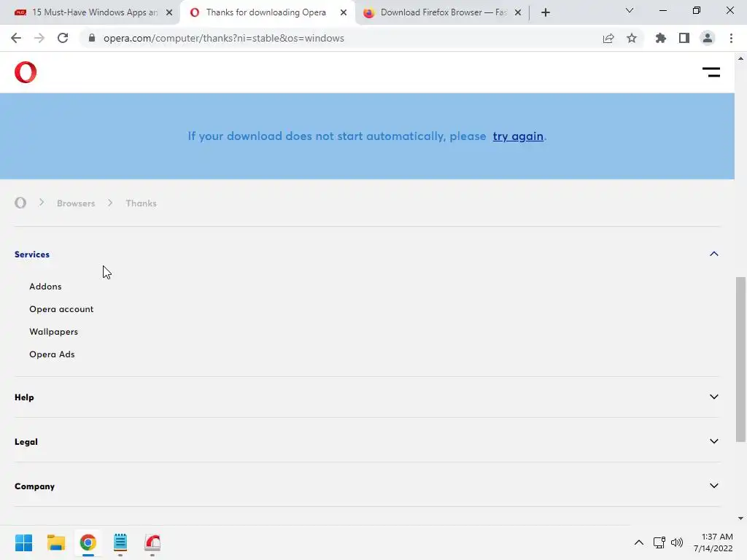Share this page icon in address bar
Image resolution: width=747 pixels, height=560 pixels.
point(608,38)
